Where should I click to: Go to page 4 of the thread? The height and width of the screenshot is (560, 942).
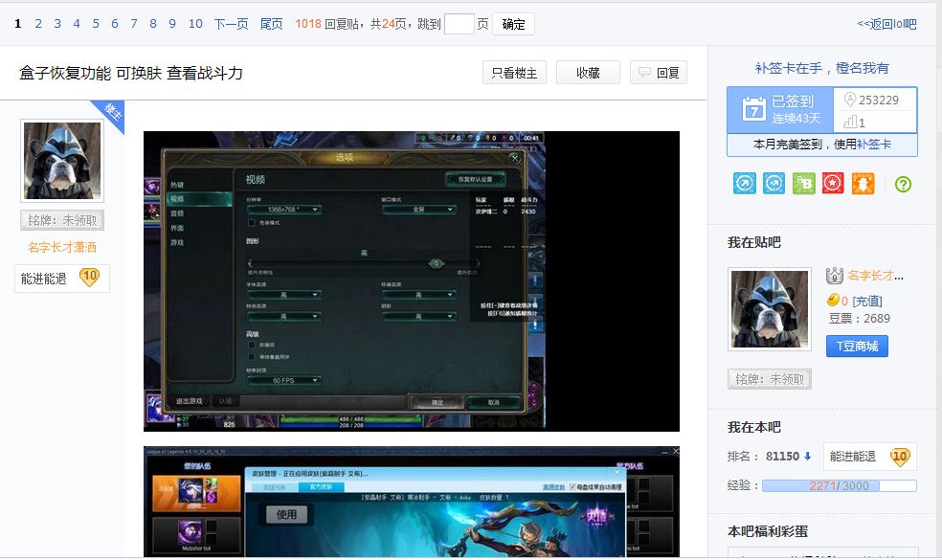pos(77,23)
